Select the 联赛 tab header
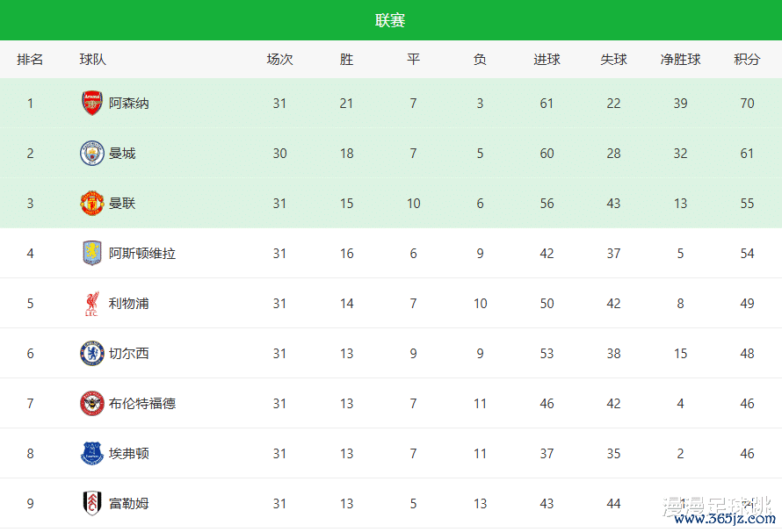 [x=390, y=20]
